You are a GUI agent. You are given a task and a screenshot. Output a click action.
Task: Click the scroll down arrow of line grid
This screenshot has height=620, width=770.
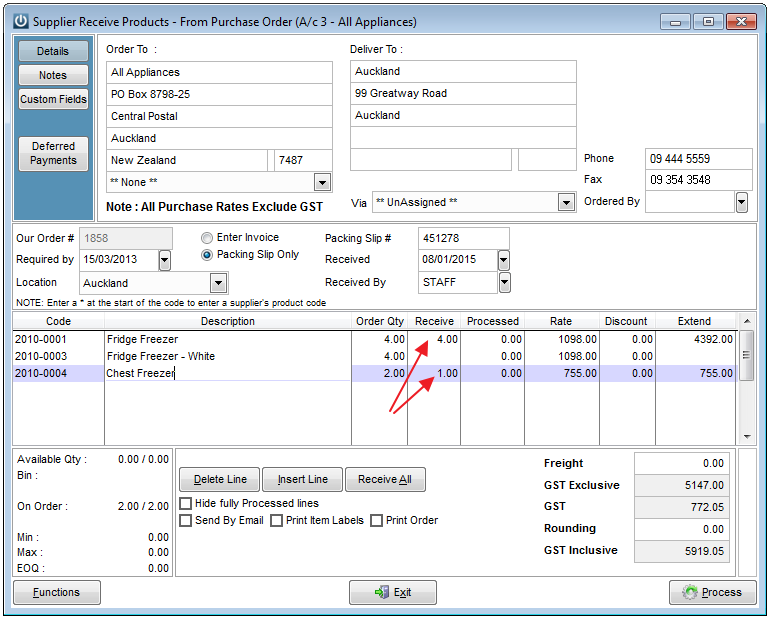tap(747, 436)
